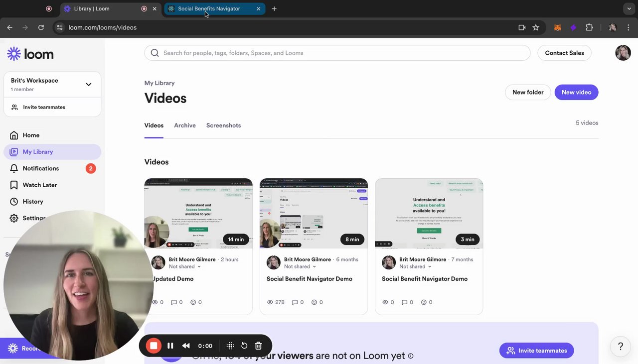Click Invite teammates in the sidebar
Screen dimensions: 638x364
click(x=52, y=107)
